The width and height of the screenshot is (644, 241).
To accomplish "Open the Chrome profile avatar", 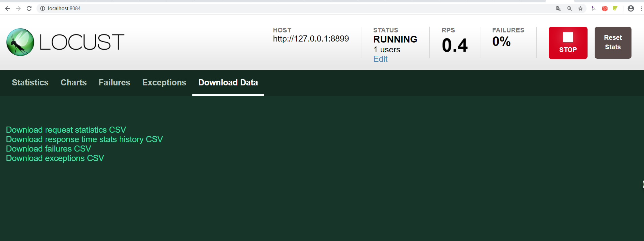I will pos(631,8).
